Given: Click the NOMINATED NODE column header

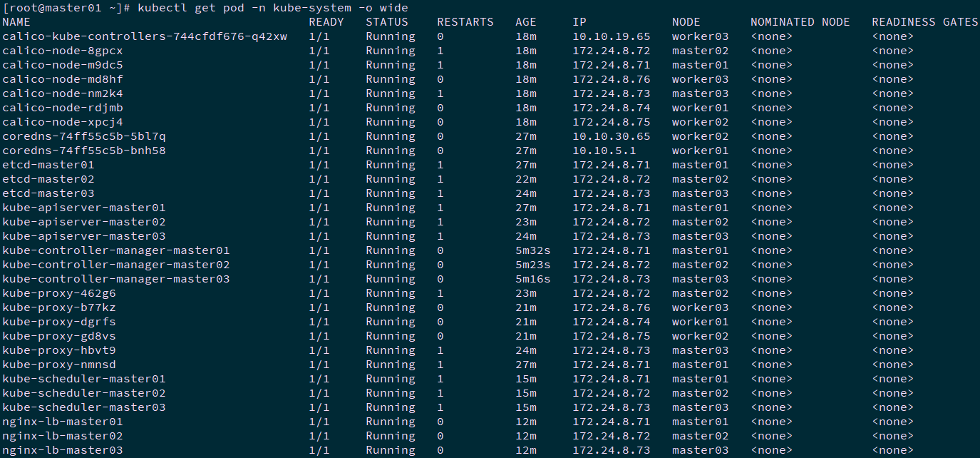Looking at the screenshot, I should pyautogui.click(x=800, y=22).
